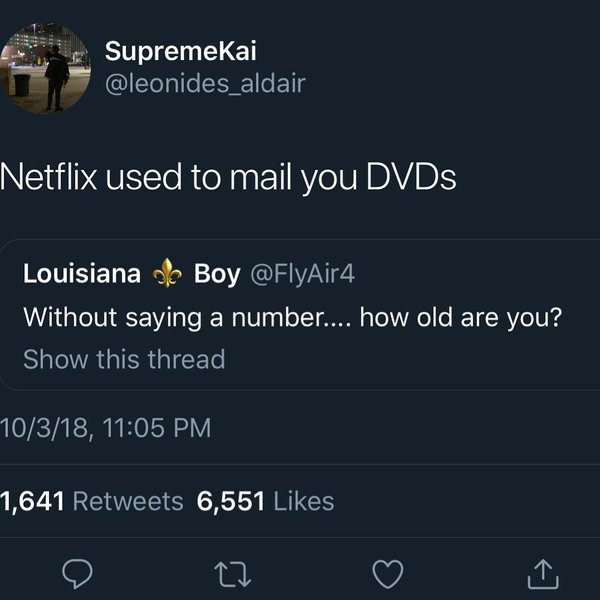Screen dimensions: 600x600
Task: Select the Show this thread link
Action: click(124, 359)
